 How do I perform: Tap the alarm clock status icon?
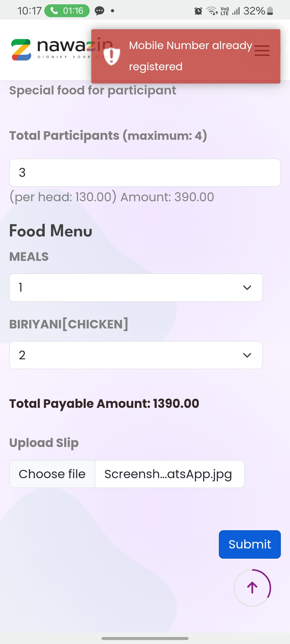click(198, 11)
